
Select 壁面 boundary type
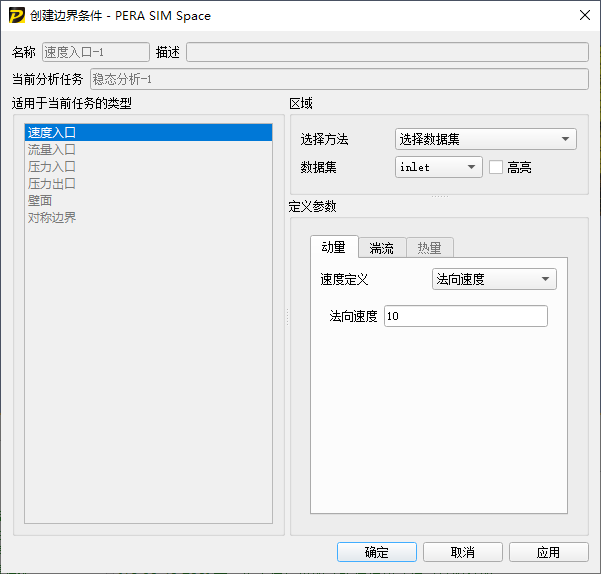coord(148,200)
